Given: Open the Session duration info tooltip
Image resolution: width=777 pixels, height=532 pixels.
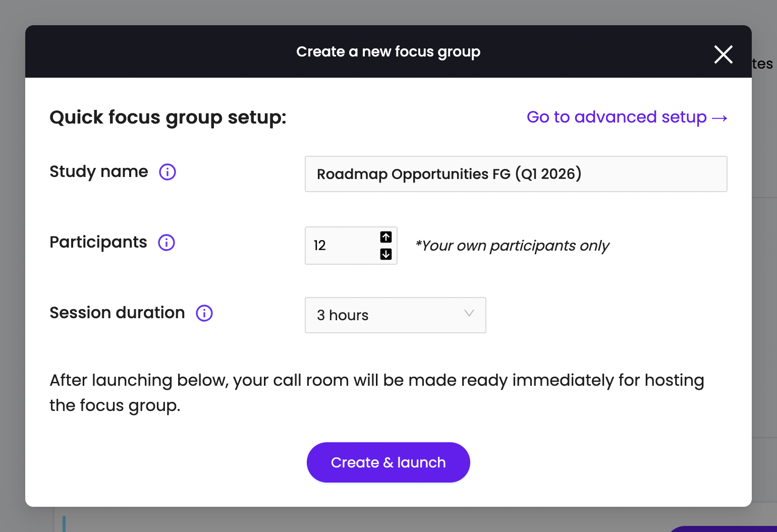Looking at the screenshot, I should coord(204,313).
